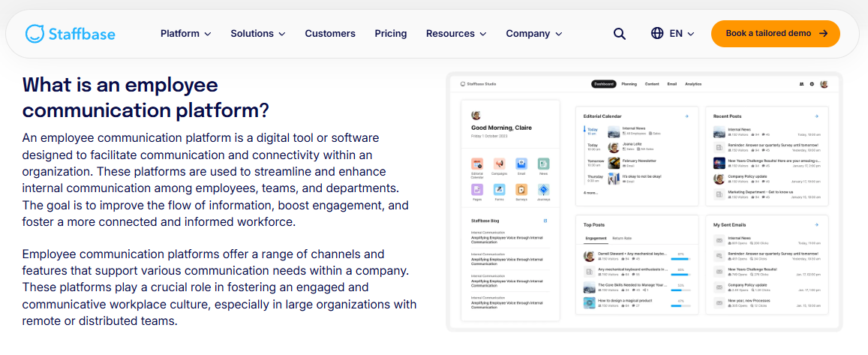Click The Core Skills Needed post thumbnail
This screenshot has width=868, height=355.
click(590, 287)
